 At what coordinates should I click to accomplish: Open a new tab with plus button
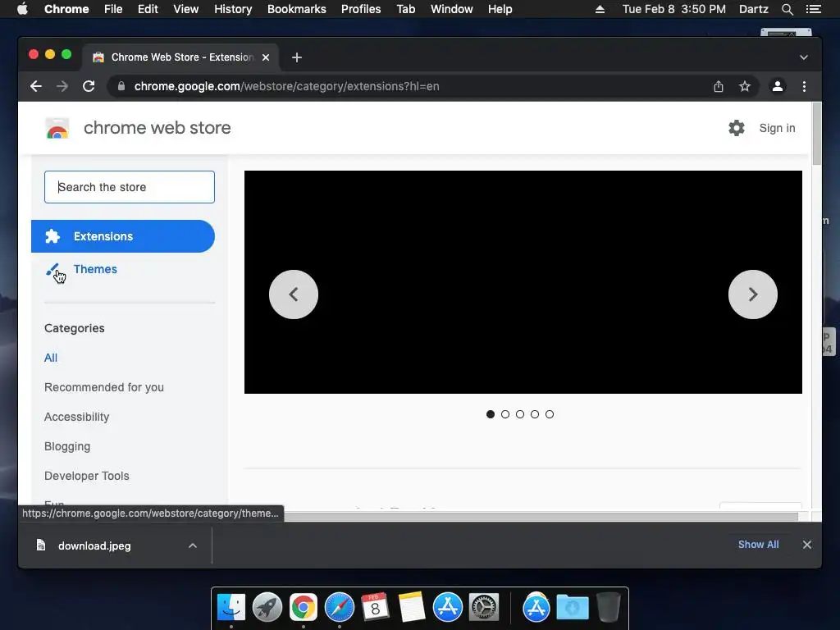[297, 57]
